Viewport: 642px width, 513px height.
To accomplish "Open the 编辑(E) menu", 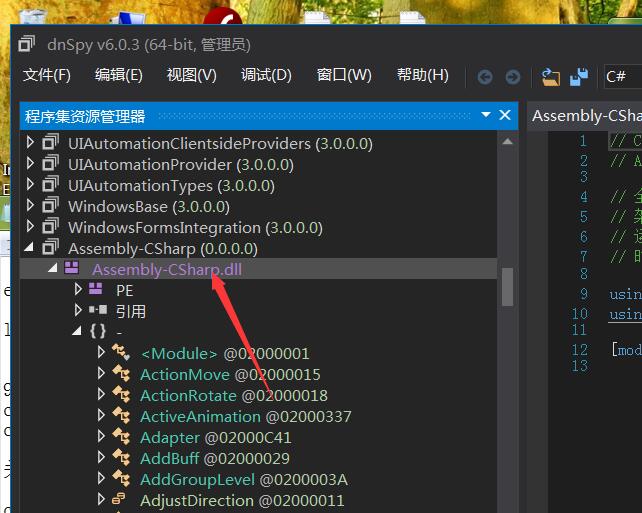I will [119, 75].
